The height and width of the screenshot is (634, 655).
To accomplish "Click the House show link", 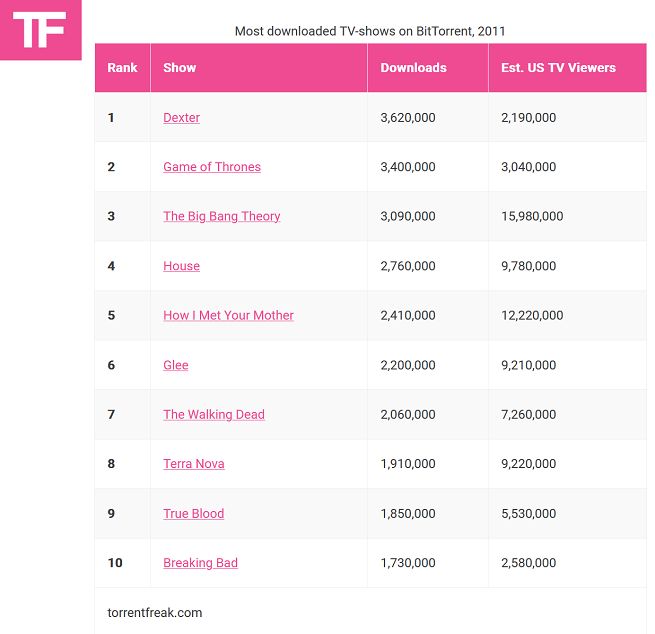I will (x=181, y=266).
